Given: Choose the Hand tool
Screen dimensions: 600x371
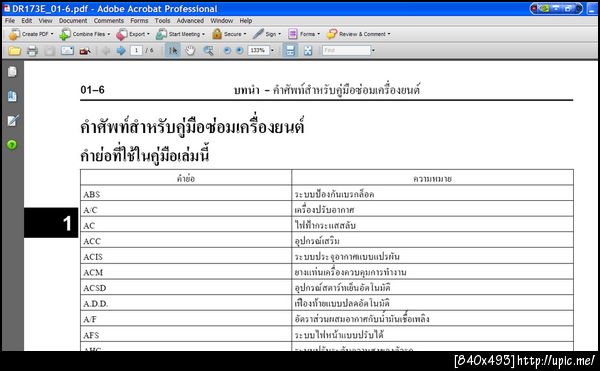Looking at the screenshot, I should click(x=190, y=50).
